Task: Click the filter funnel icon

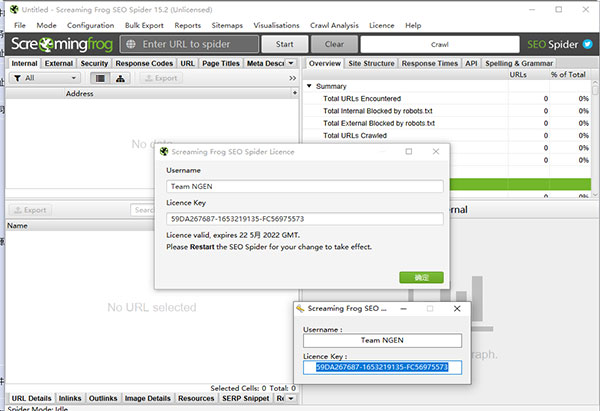Action: [x=17, y=78]
